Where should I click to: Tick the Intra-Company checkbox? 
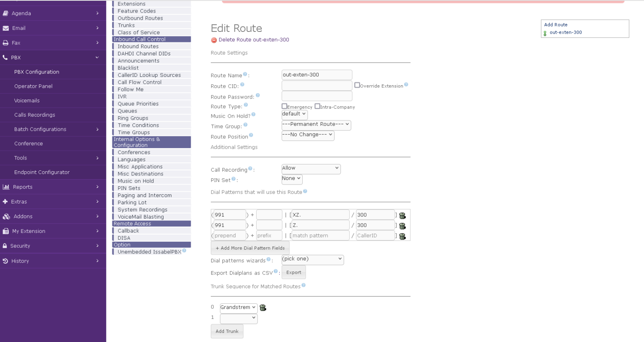[317, 106]
